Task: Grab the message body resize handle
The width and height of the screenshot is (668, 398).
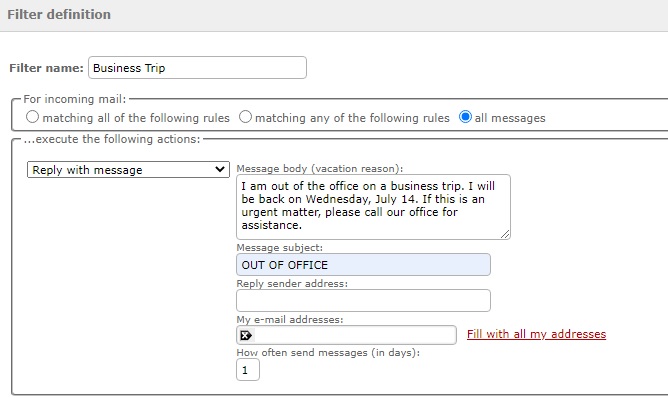Action: point(505,234)
